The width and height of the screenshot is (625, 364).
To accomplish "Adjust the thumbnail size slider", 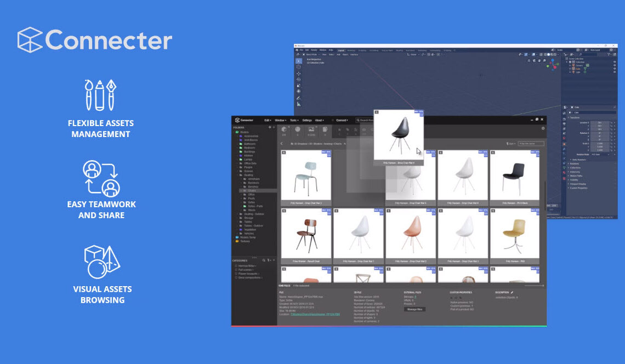I will click(x=533, y=286).
